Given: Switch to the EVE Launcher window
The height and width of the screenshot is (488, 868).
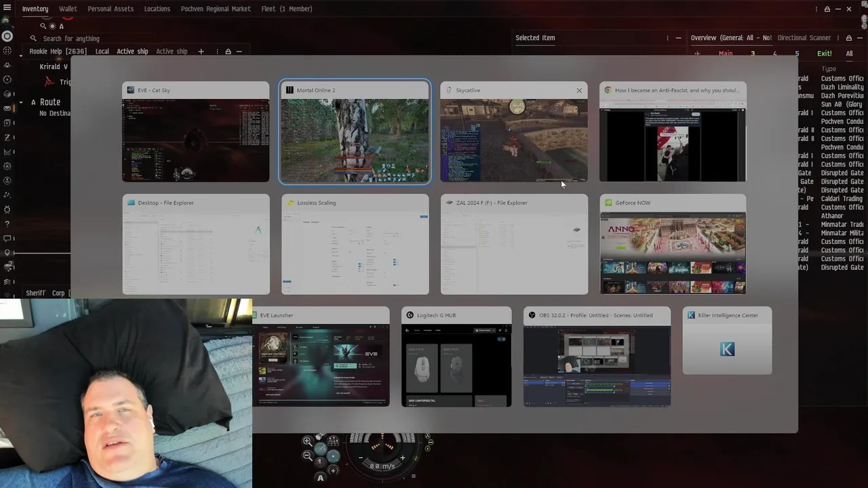Looking at the screenshot, I should coord(321,357).
